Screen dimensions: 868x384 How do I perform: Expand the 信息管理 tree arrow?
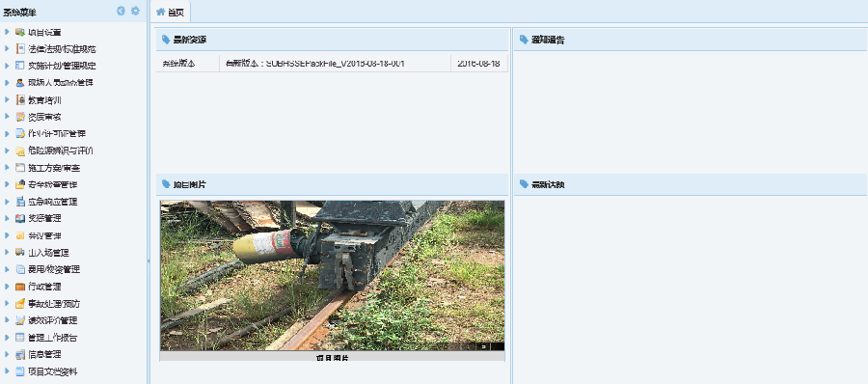(x=7, y=354)
